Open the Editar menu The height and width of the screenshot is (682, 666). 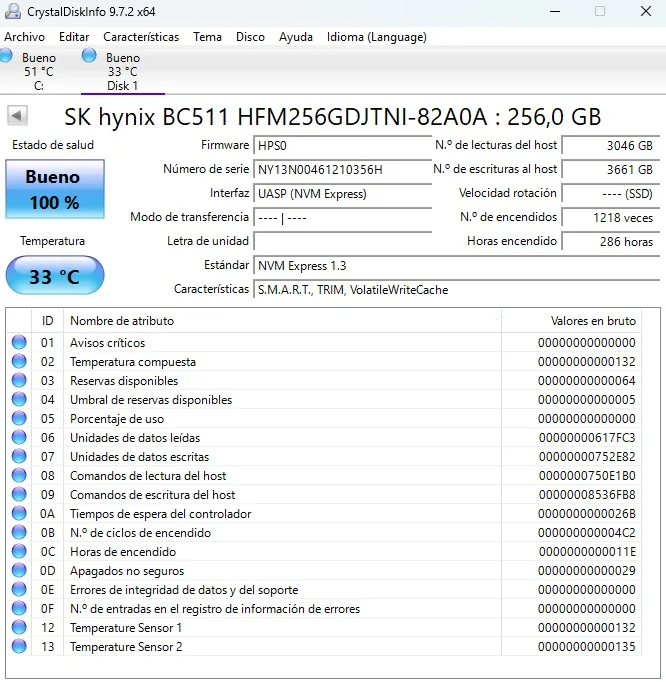tap(74, 37)
